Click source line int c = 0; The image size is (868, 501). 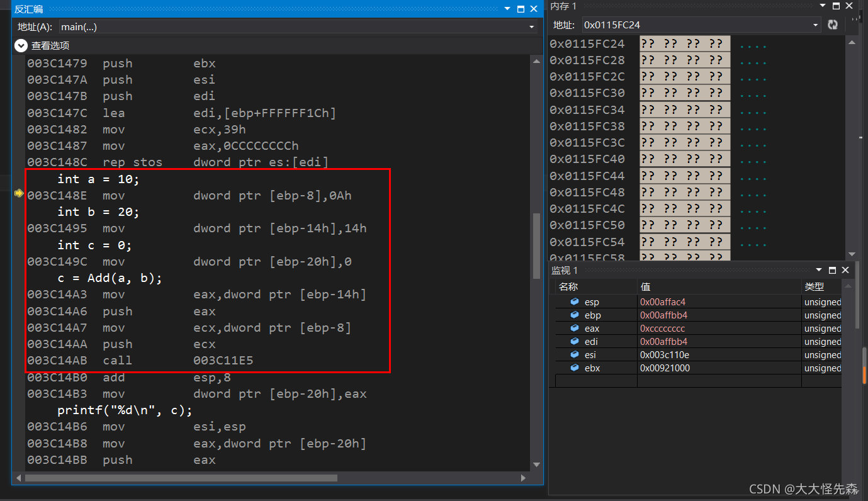pyautogui.click(x=94, y=245)
